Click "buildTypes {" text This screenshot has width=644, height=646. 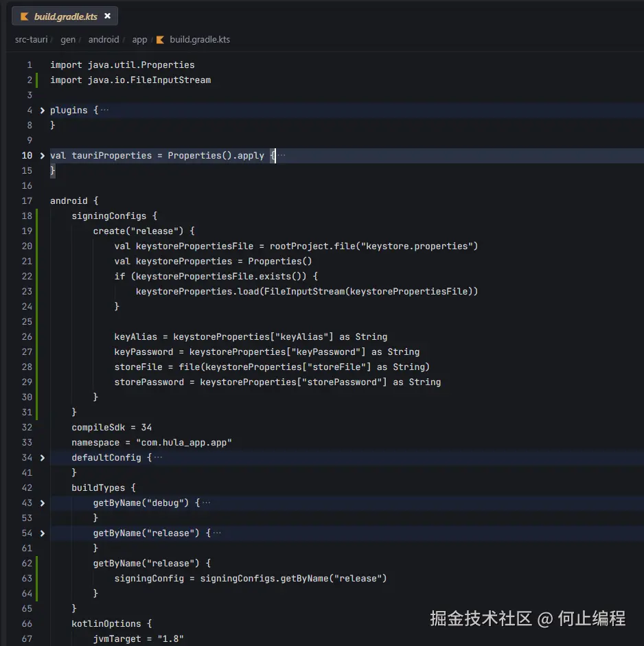click(104, 488)
